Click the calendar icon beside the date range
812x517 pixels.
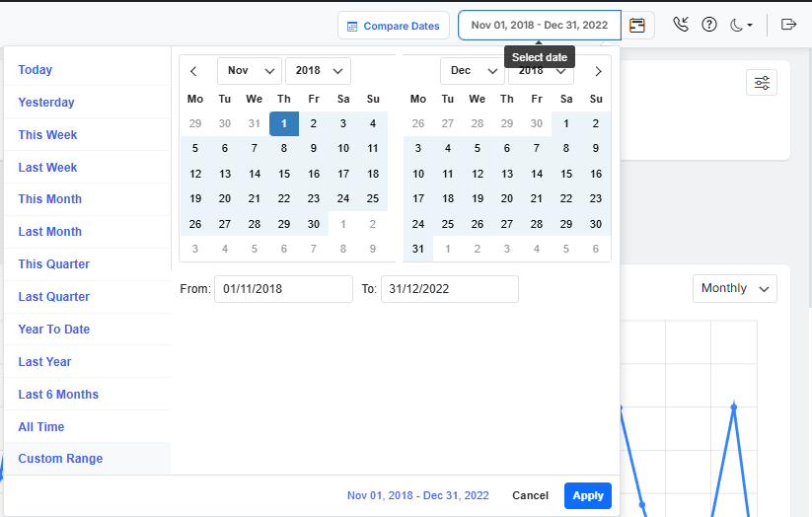pos(637,26)
